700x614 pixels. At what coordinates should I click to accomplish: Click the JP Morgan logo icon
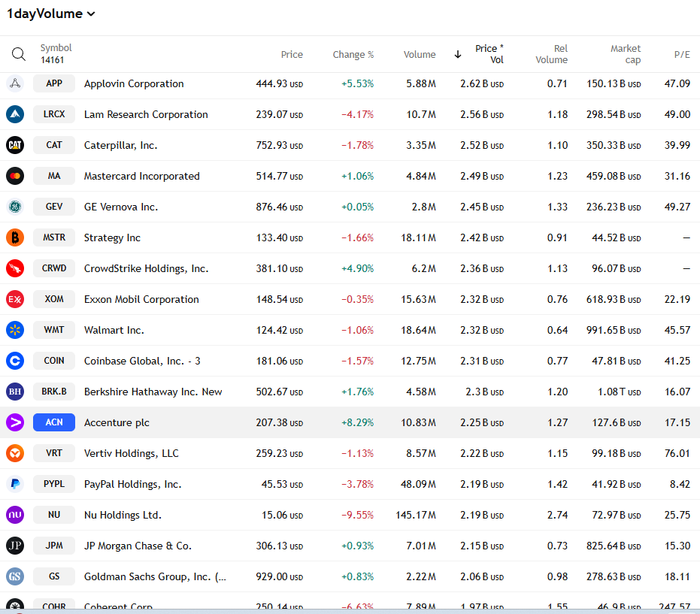pos(15,546)
